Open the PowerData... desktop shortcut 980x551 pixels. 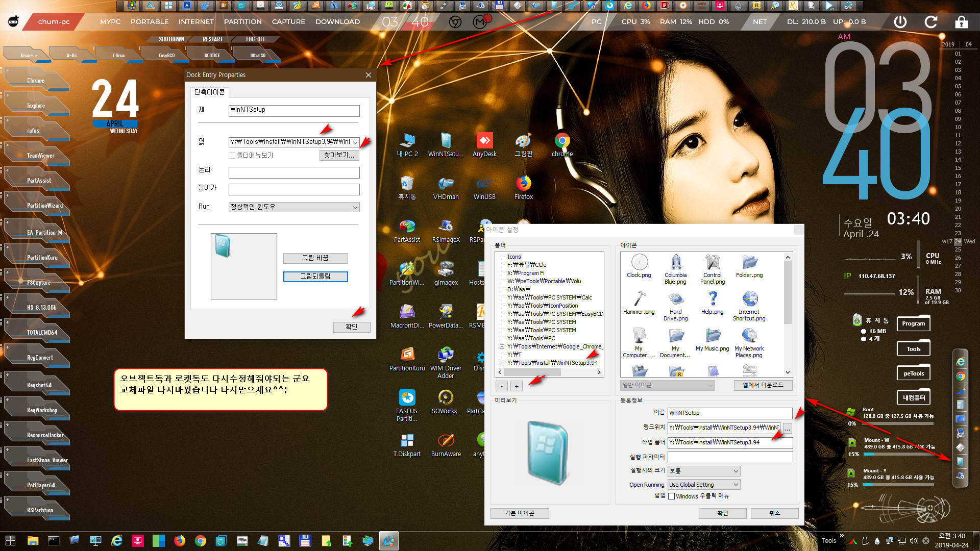[x=446, y=316]
